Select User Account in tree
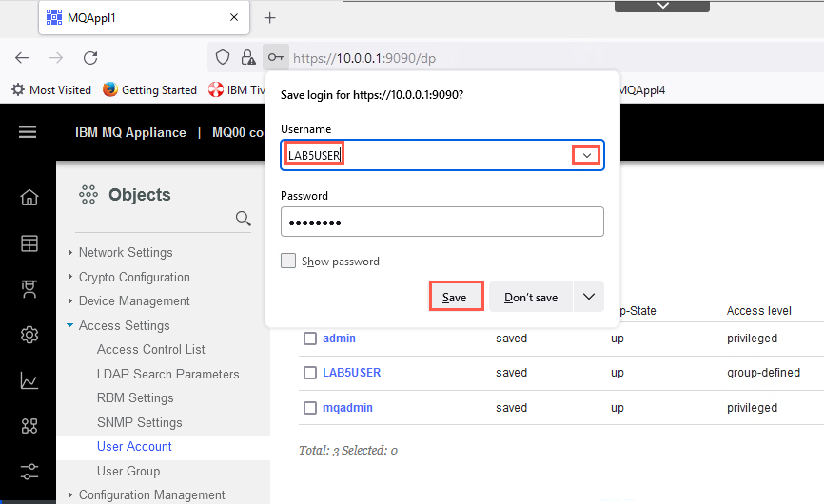Screen dimensions: 824x504 click(134, 446)
